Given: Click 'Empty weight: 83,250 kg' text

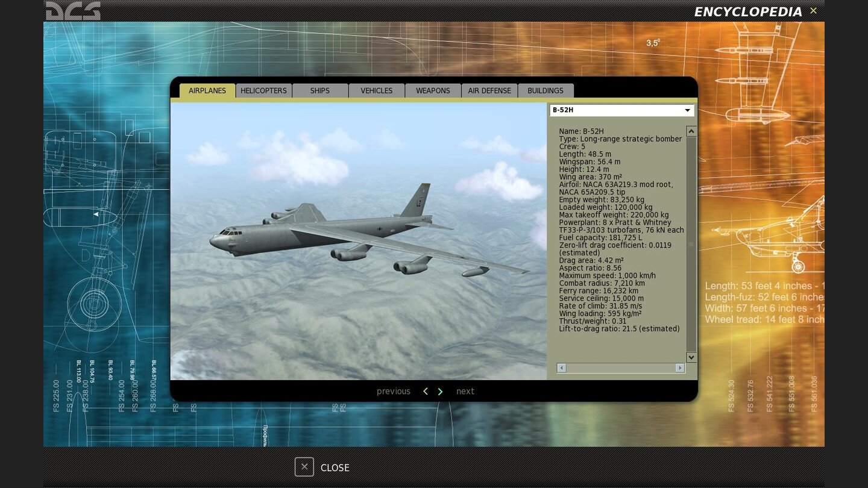Looking at the screenshot, I should tap(602, 200).
